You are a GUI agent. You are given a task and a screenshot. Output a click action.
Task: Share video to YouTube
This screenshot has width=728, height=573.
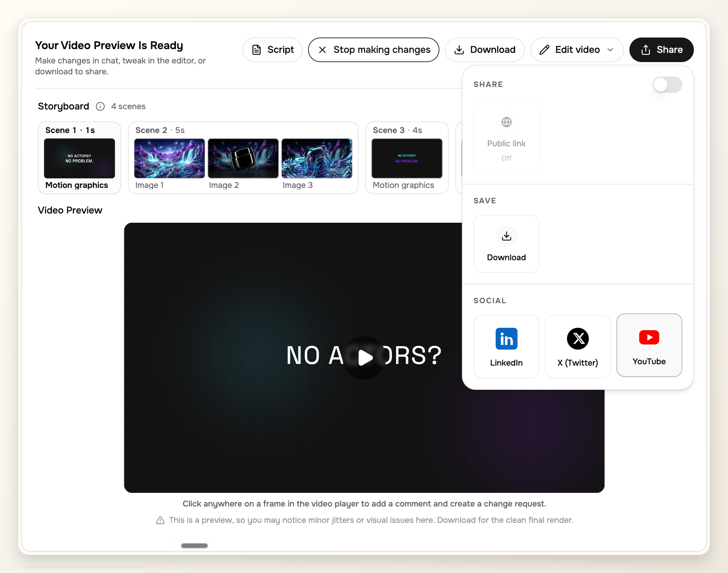(649, 345)
